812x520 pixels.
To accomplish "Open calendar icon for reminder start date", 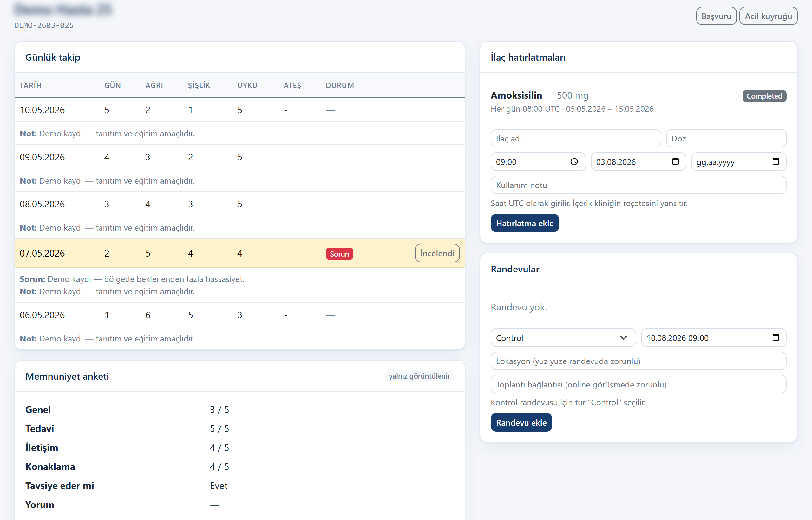I will (x=675, y=161).
